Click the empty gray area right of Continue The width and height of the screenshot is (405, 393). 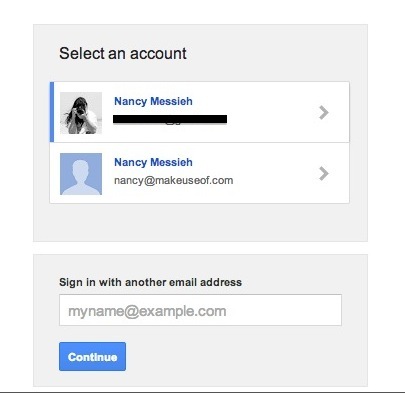pyautogui.click(x=245, y=356)
